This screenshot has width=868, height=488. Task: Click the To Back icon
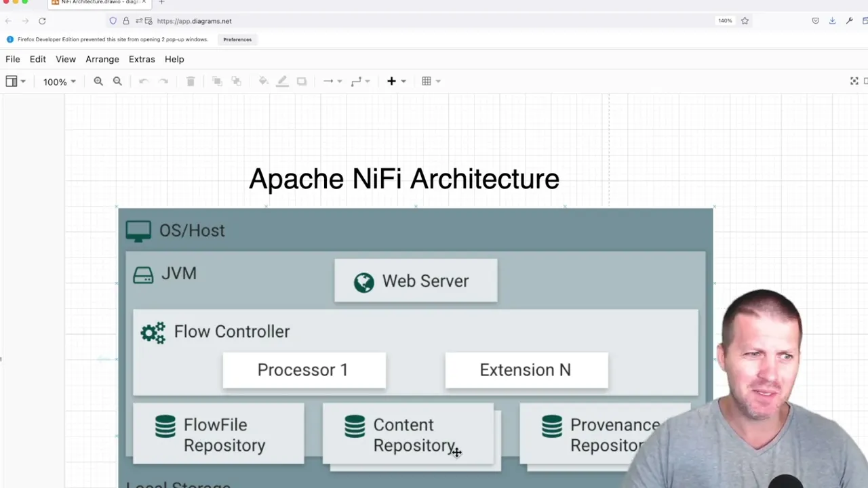(x=236, y=81)
